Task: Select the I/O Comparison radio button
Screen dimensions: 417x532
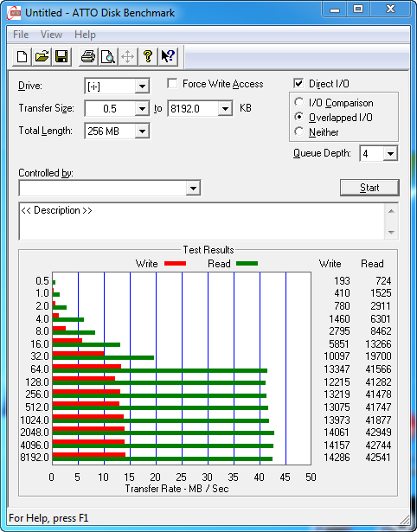Action: (x=299, y=102)
